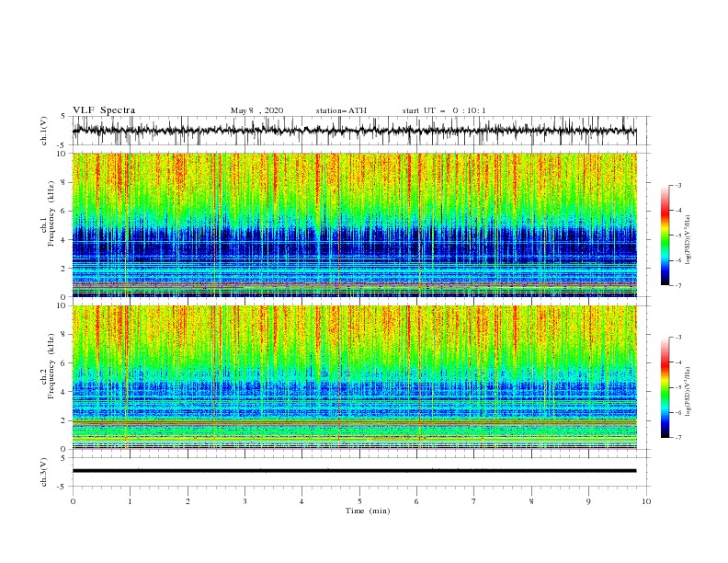Select the "start UT = 0 : 10: 1" text
This screenshot has width=728, height=563.
[x=444, y=110]
